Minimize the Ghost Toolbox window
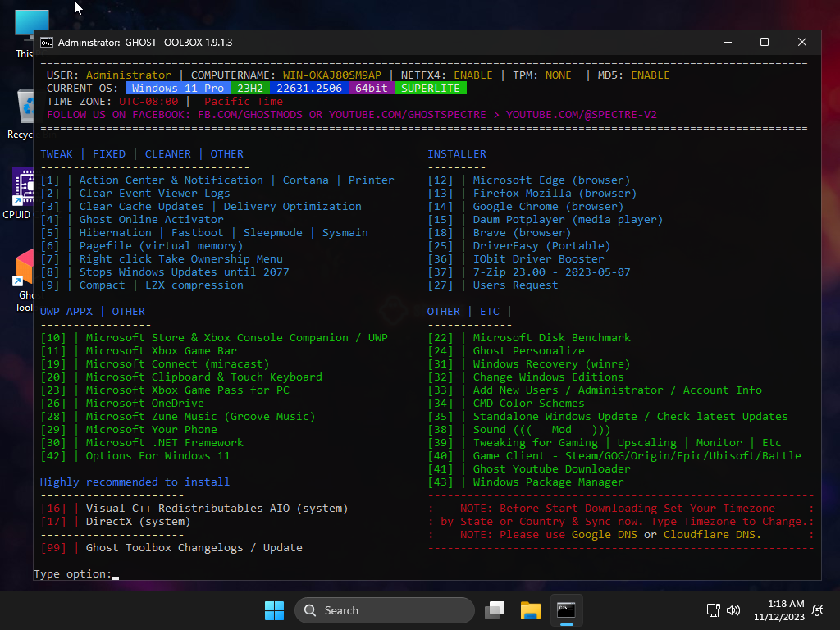840x630 pixels. click(727, 42)
